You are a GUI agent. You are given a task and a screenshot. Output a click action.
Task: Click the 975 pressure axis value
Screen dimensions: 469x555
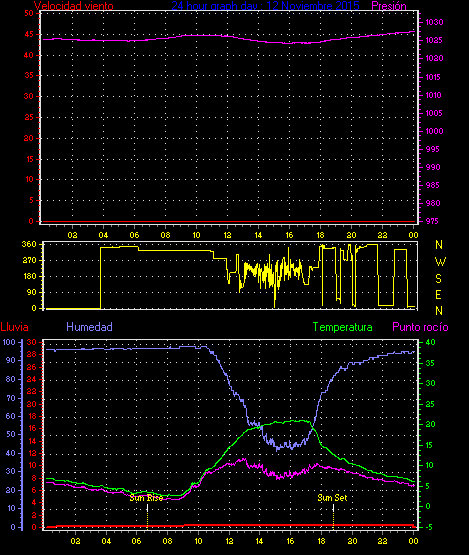click(x=432, y=221)
